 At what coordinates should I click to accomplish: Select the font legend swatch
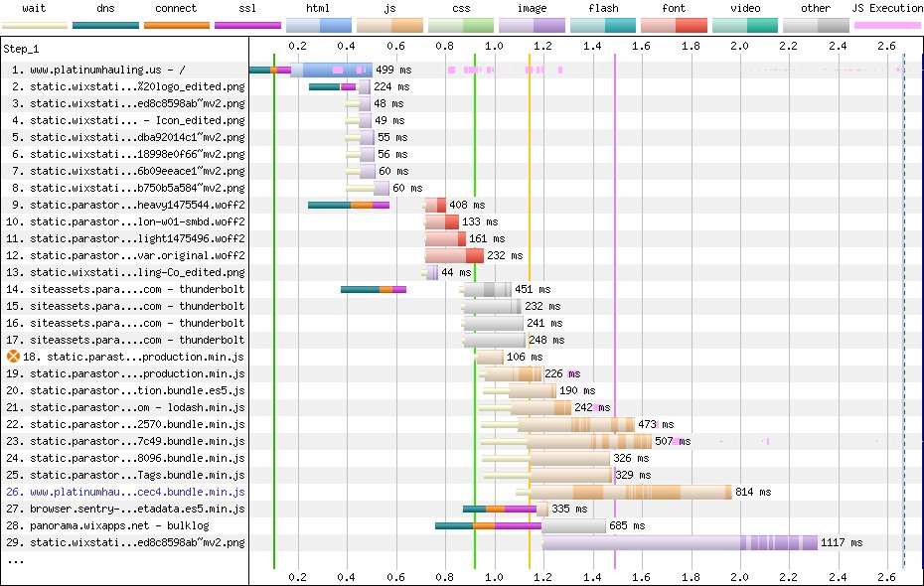(x=674, y=24)
